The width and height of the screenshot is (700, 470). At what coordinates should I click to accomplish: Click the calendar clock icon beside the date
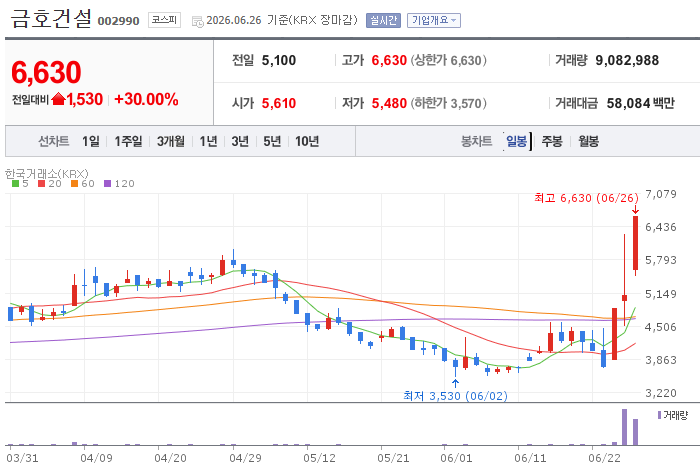click(x=197, y=21)
